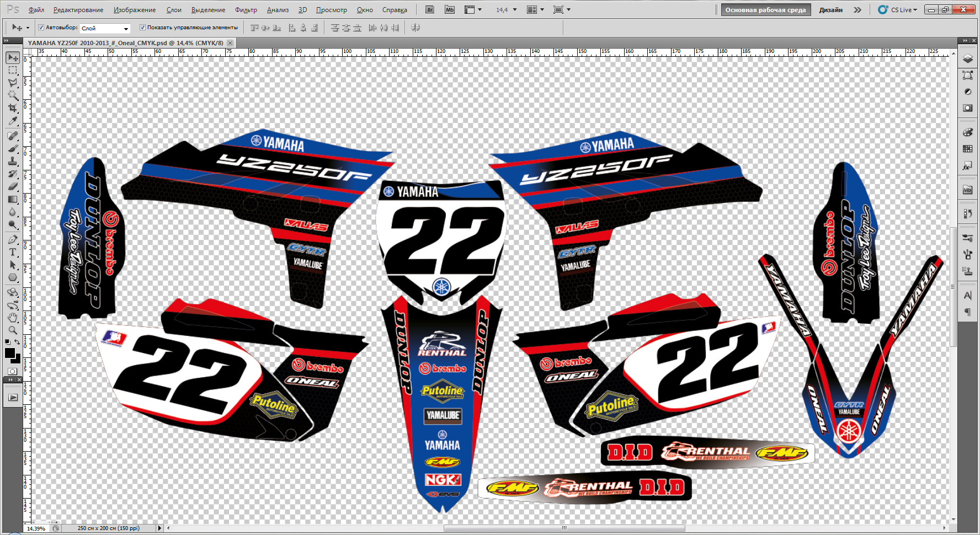The image size is (980, 535).
Task: Reset default foreground and background colors
Action: click(7, 342)
